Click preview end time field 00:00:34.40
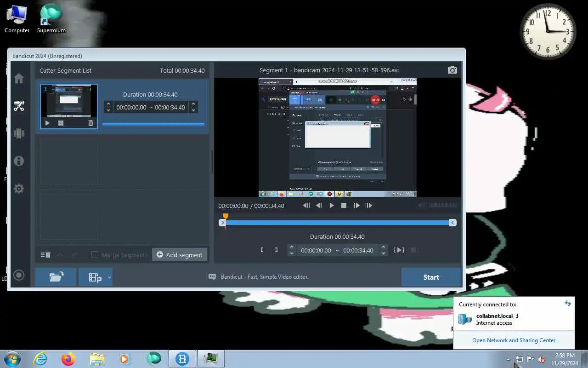 358,250
